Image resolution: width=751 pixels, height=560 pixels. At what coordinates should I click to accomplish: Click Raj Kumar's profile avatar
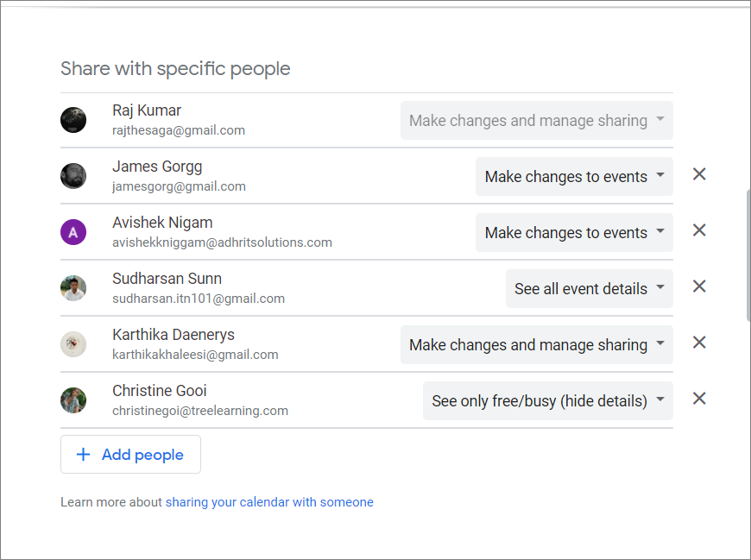click(73, 120)
